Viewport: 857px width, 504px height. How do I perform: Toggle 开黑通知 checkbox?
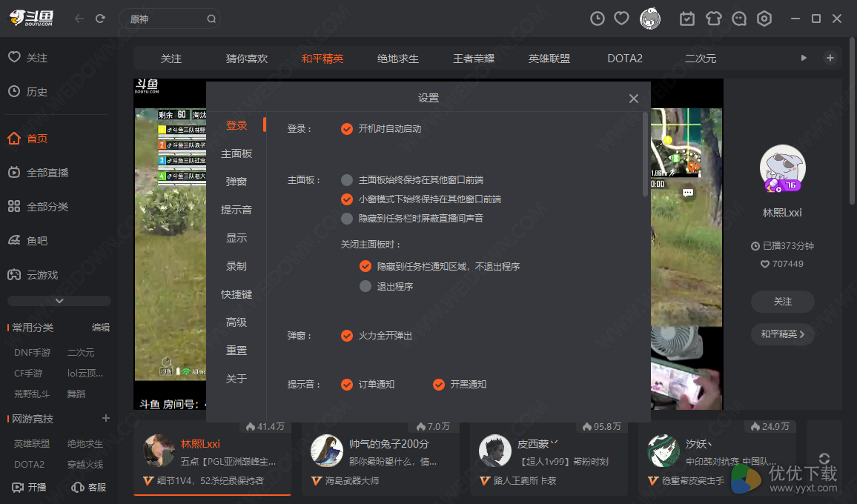click(438, 384)
